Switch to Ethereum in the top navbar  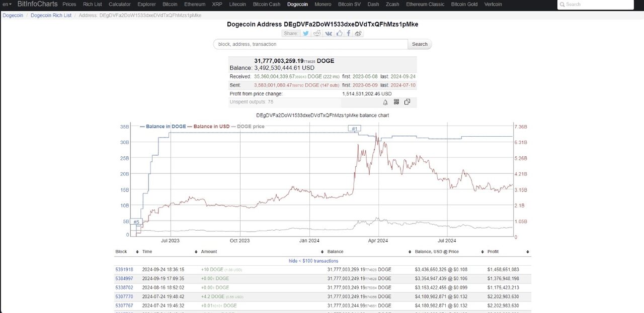click(x=195, y=5)
